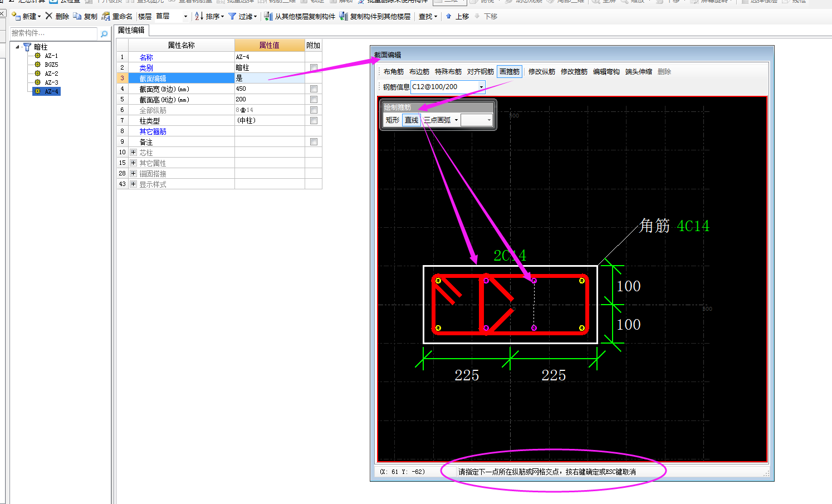
Task: Click the gear icon beside AZ-3
Action: pyautogui.click(x=37, y=82)
